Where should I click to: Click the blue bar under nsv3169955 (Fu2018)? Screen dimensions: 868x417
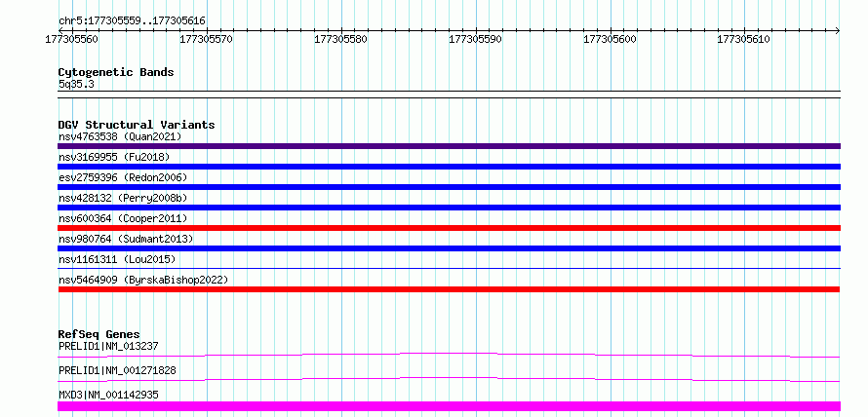449,167
